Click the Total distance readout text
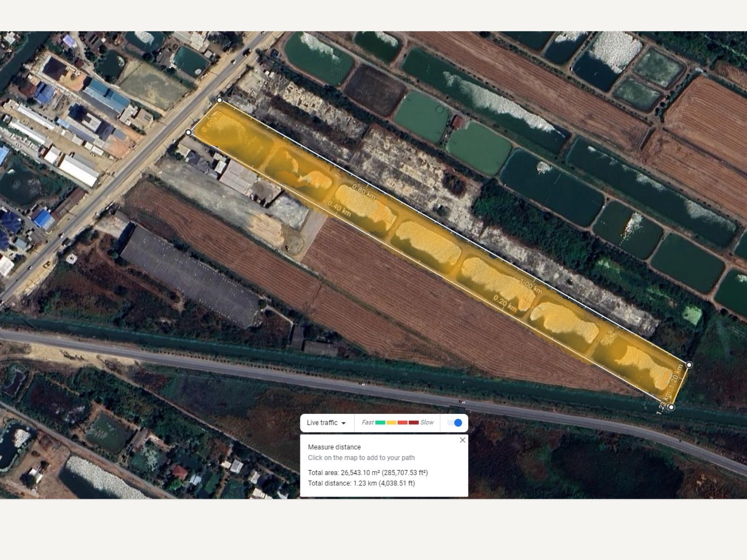Screen dimensions: 747x560 [x=361, y=483]
